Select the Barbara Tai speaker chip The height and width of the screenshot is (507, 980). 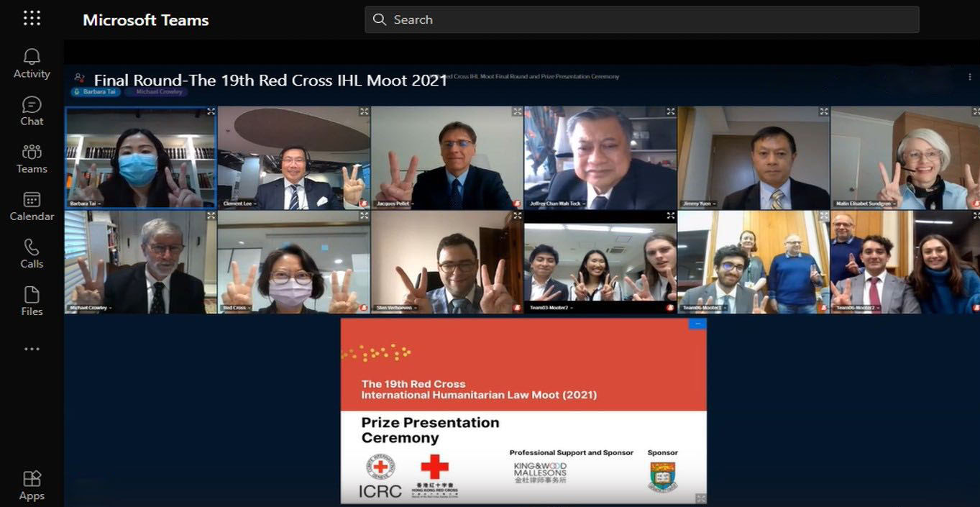(x=96, y=92)
